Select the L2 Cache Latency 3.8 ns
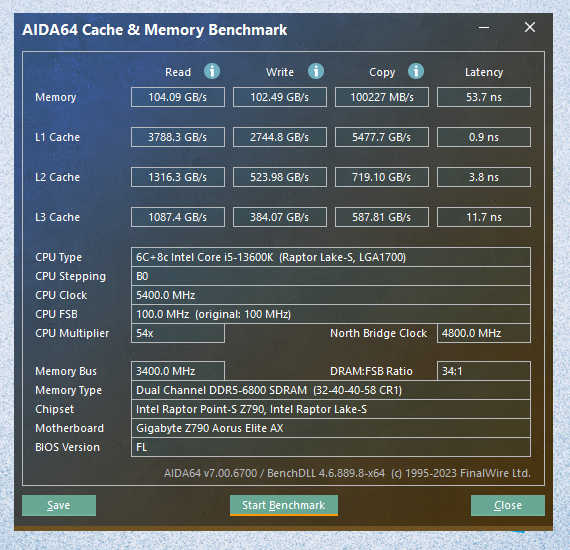 (484, 177)
